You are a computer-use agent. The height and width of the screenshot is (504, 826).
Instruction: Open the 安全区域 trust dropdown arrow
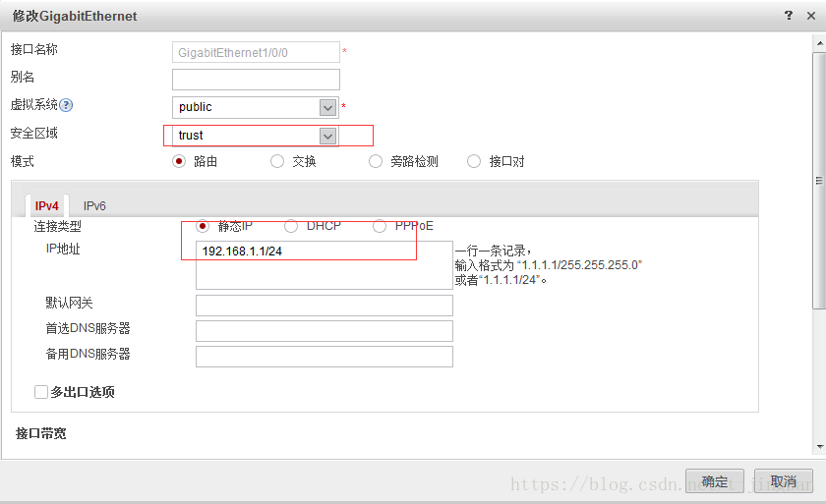click(327, 136)
